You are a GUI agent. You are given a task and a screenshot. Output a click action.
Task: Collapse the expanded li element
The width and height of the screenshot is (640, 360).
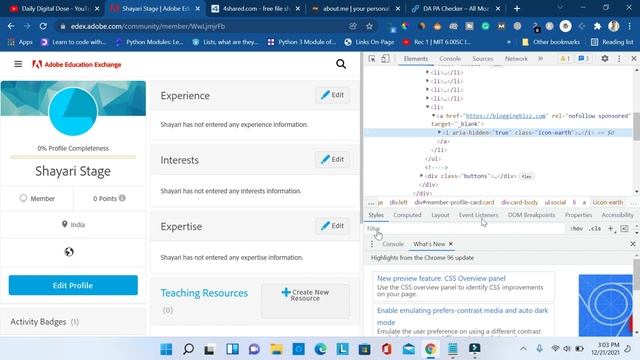pyautogui.click(x=427, y=107)
